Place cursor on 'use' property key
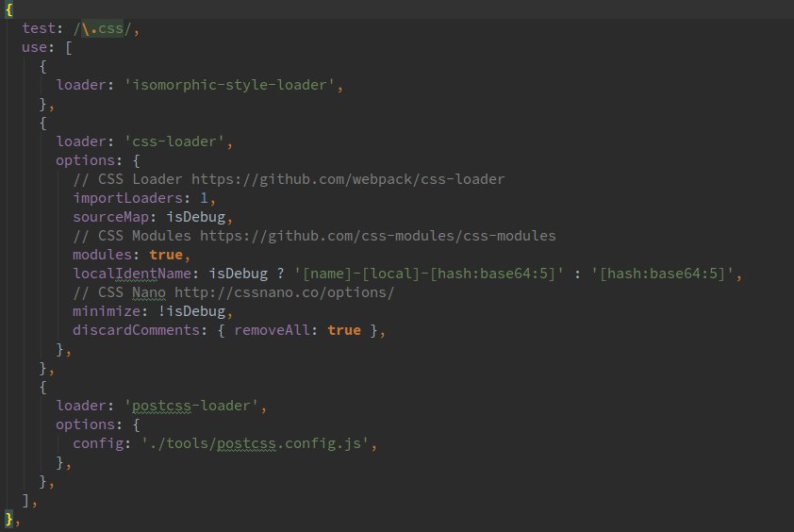 click(35, 47)
